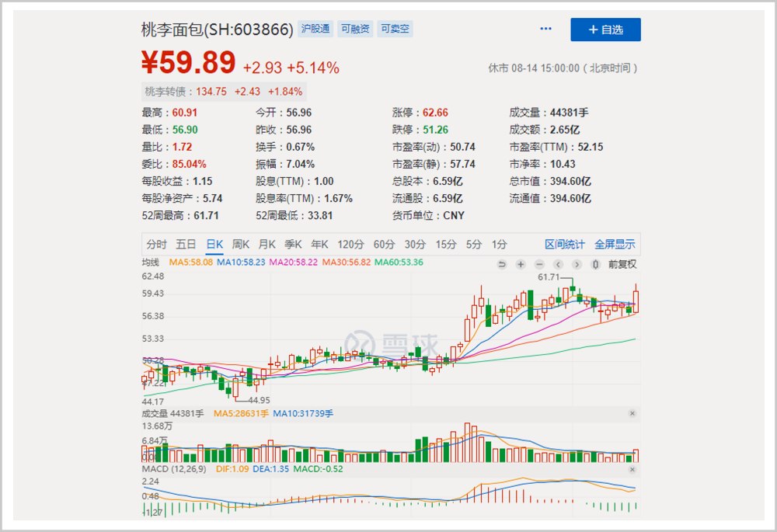
Task: Click the MA5:58.08 moving average label
Action: [x=191, y=262]
